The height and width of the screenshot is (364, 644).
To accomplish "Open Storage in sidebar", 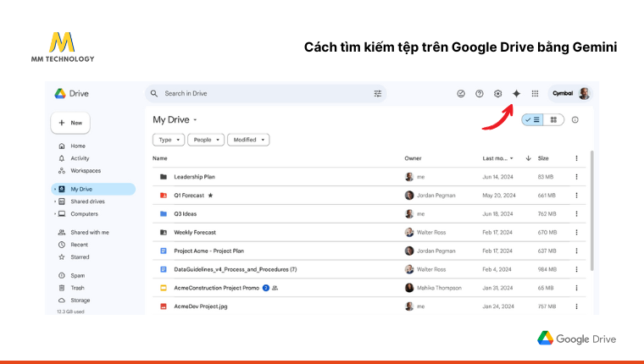I will click(x=80, y=300).
